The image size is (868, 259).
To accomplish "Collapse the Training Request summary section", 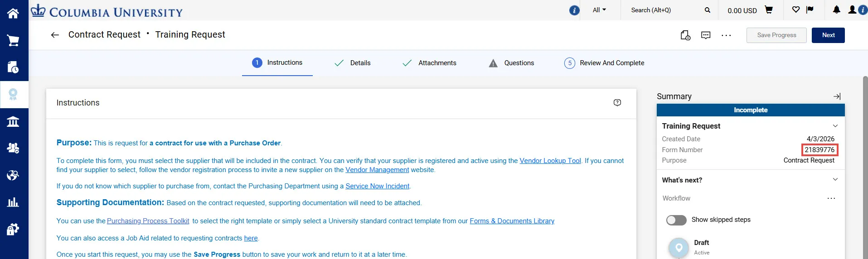I will click(835, 126).
